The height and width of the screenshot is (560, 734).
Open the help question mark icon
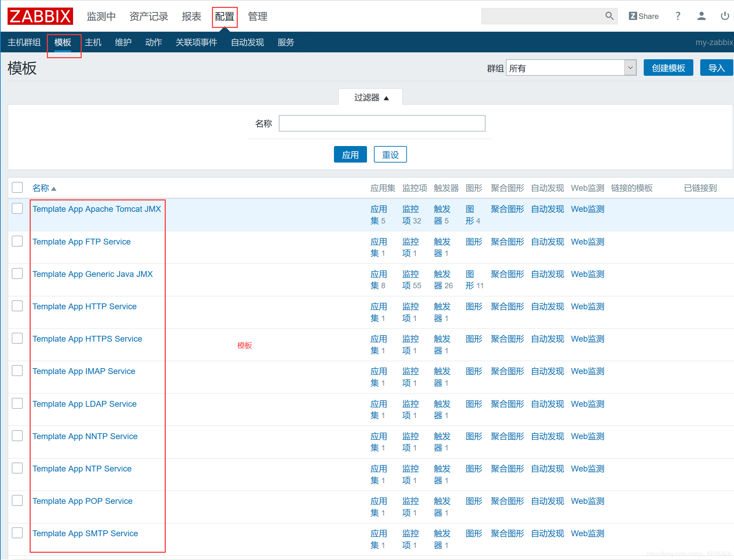coord(678,16)
